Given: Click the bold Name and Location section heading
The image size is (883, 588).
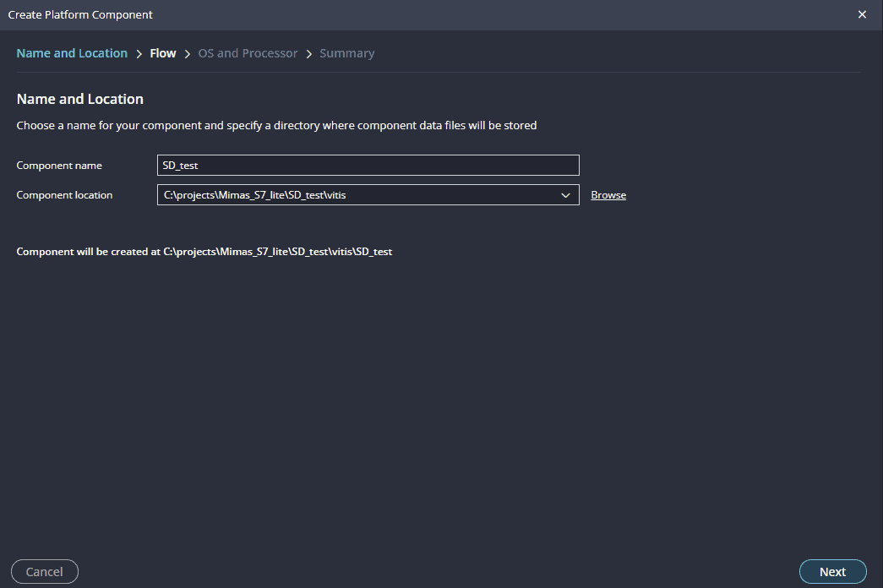Looking at the screenshot, I should click(80, 99).
